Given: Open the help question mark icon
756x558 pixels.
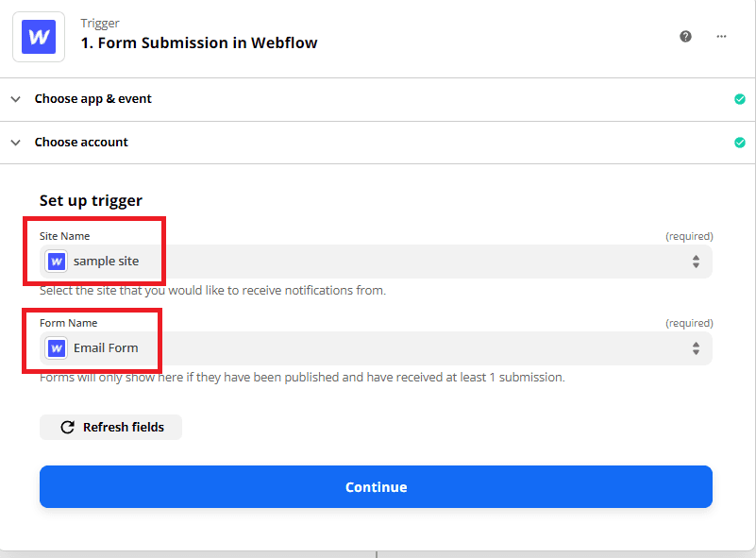Looking at the screenshot, I should click(x=685, y=36).
